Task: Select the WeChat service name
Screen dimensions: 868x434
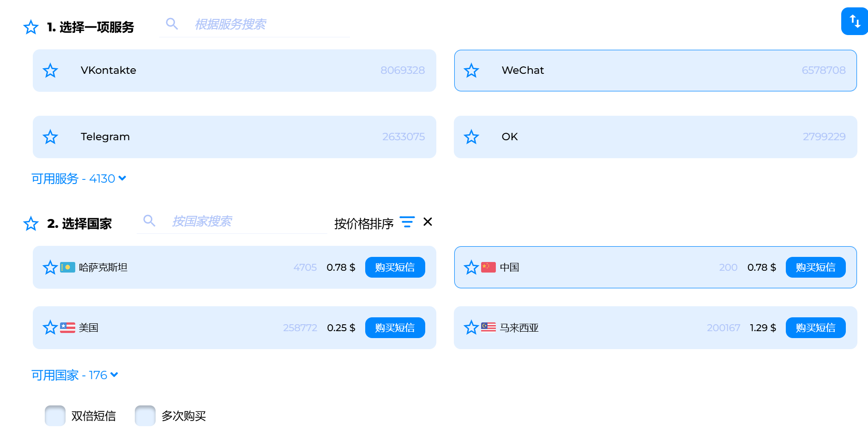Action: [x=523, y=70]
